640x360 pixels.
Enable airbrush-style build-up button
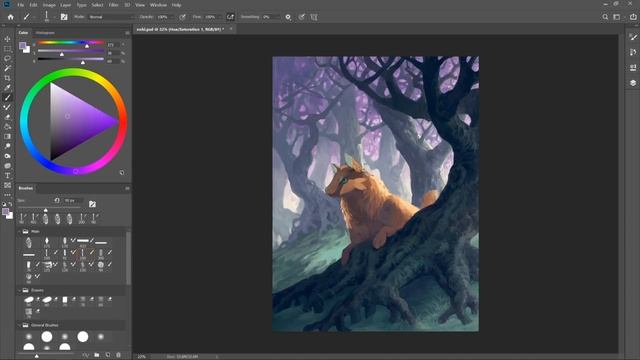pos(231,17)
